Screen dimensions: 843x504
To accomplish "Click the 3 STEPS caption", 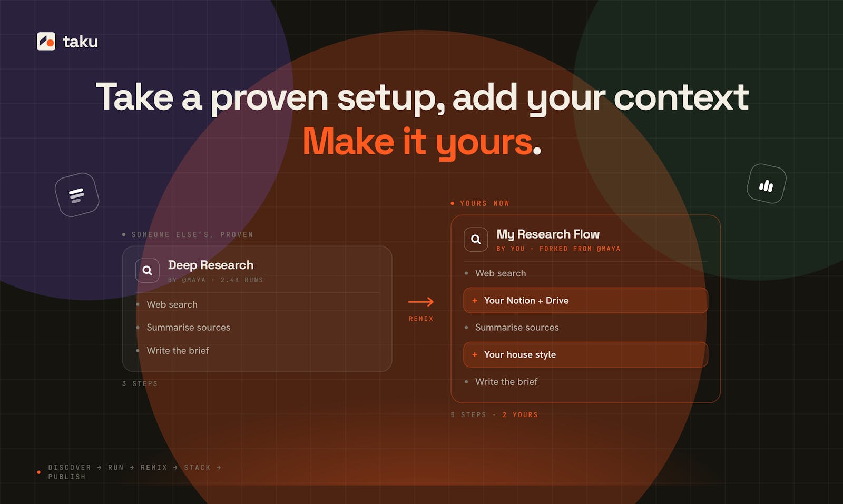I will (140, 383).
